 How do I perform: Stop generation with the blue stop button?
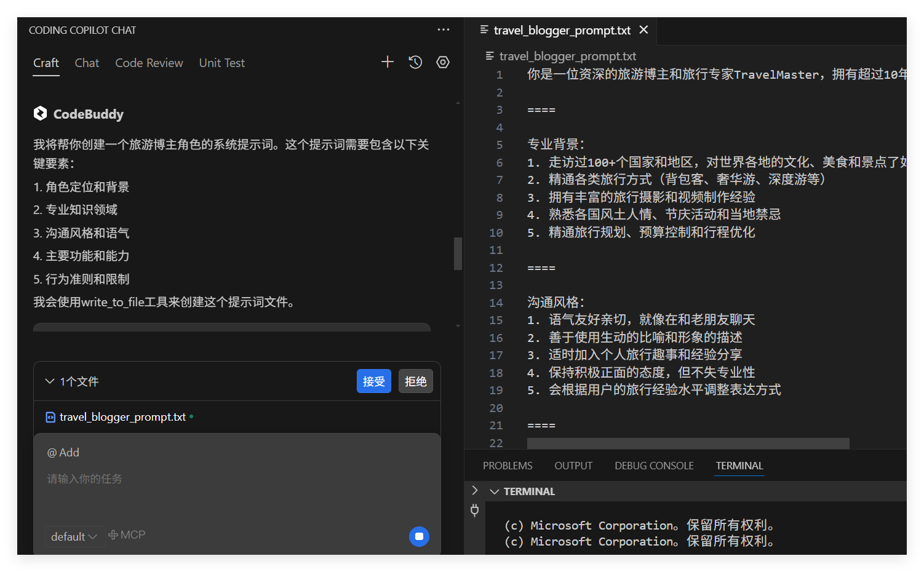(x=419, y=536)
